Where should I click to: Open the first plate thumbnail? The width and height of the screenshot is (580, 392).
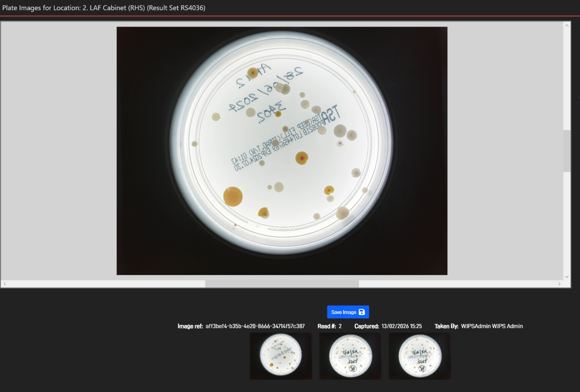[281, 356]
